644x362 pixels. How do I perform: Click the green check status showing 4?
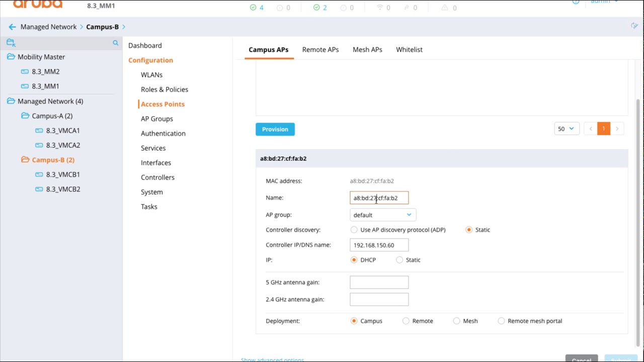(x=257, y=8)
